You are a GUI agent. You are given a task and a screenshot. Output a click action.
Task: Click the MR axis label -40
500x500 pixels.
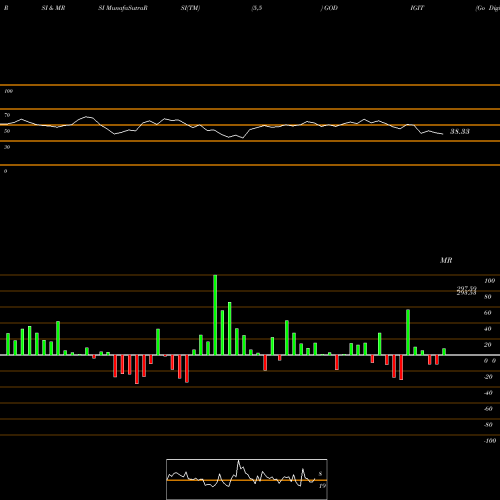(x=488, y=393)
